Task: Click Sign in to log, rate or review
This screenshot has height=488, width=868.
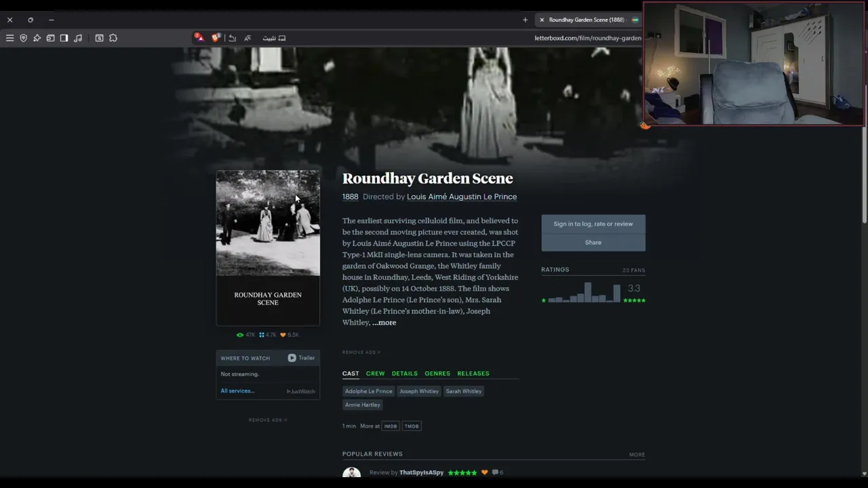Action: (593, 224)
